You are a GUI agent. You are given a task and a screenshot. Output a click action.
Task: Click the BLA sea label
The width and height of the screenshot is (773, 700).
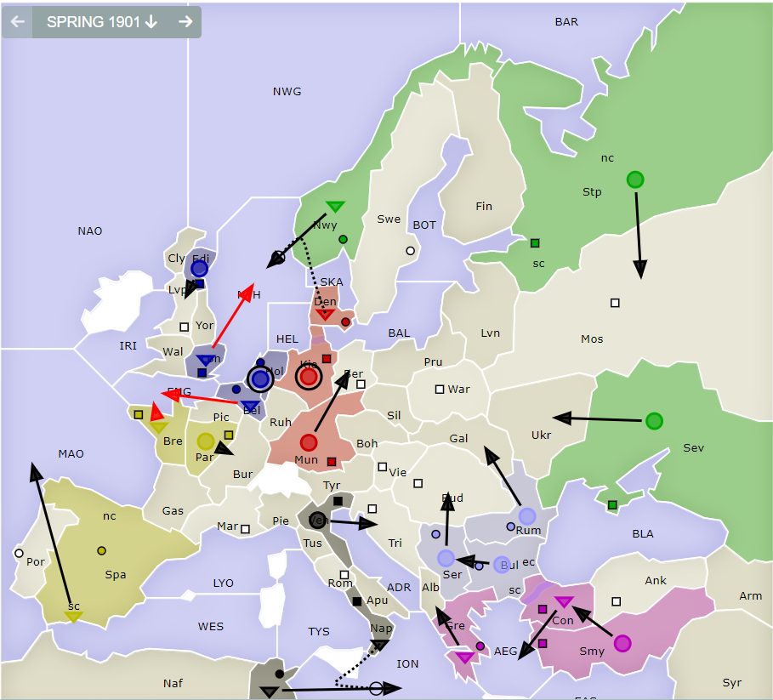click(x=643, y=534)
